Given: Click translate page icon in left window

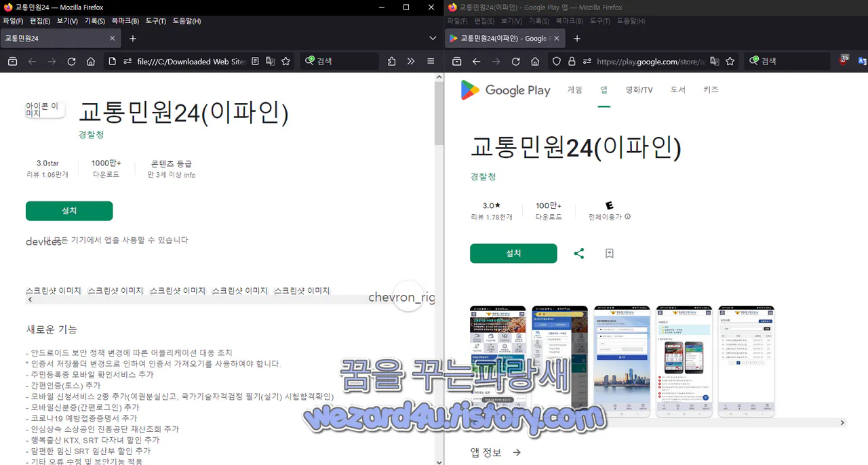Looking at the screenshot, I should [271, 61].
